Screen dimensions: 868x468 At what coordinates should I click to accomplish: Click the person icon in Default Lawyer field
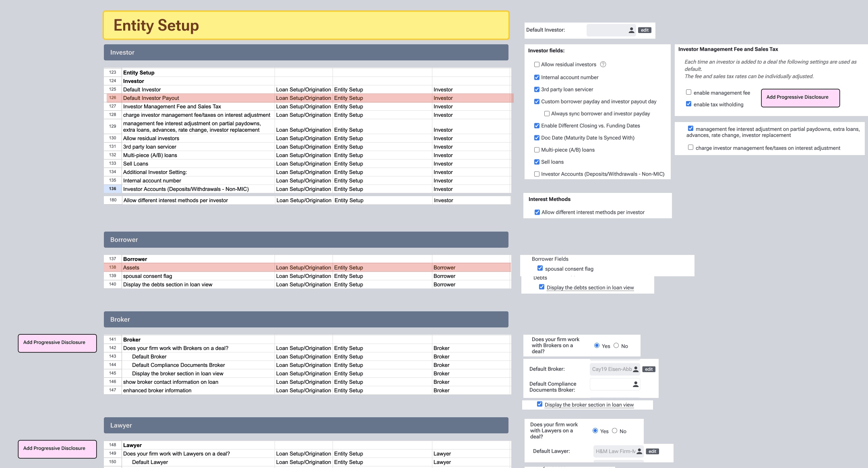click(639, 451)
